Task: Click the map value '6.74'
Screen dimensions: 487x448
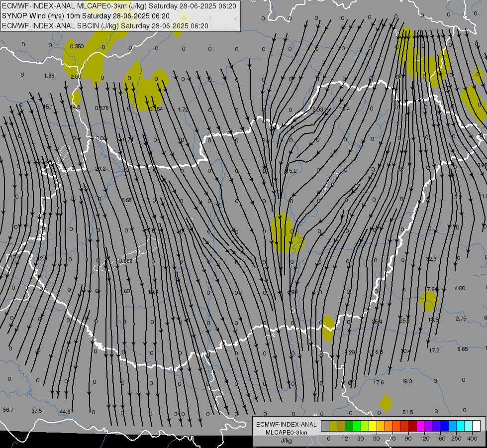Action: pos(128,139)
